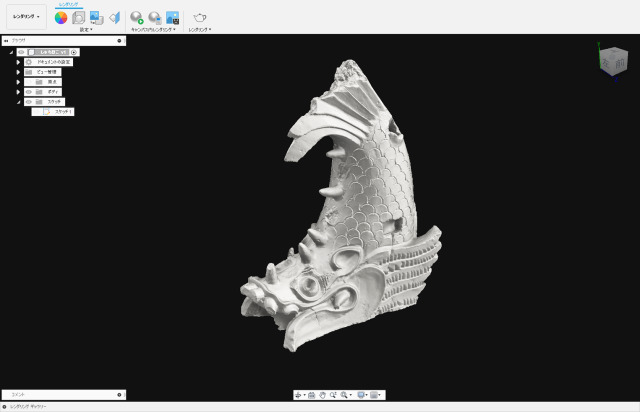This screenshot has width=640, height=412.
Task: Open the Display Settings dropdown
Action: tap(364, 395)
